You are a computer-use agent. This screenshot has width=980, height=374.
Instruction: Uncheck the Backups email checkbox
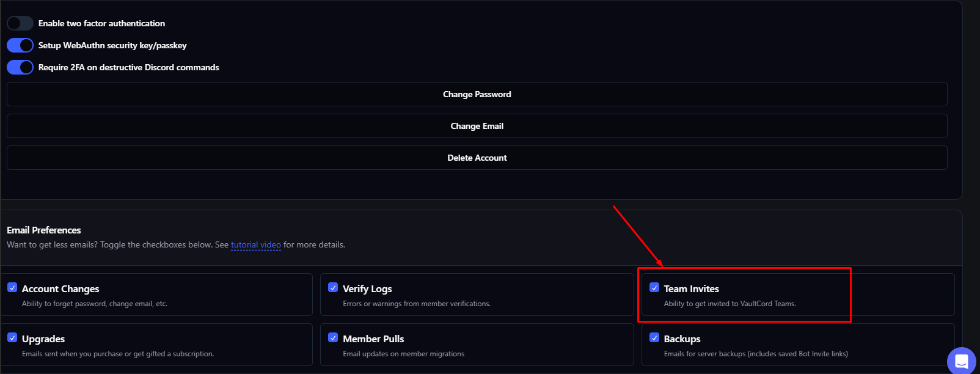(654, 337)
